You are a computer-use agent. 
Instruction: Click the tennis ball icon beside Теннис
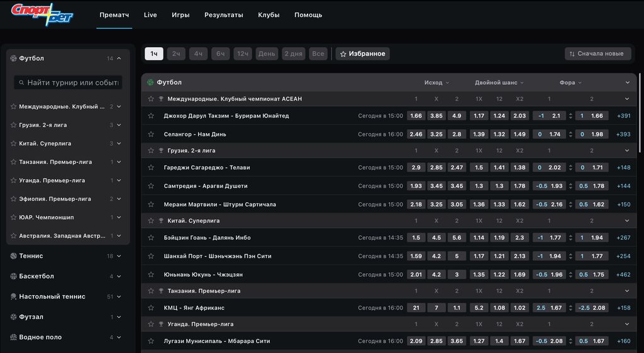click(14, 256)
